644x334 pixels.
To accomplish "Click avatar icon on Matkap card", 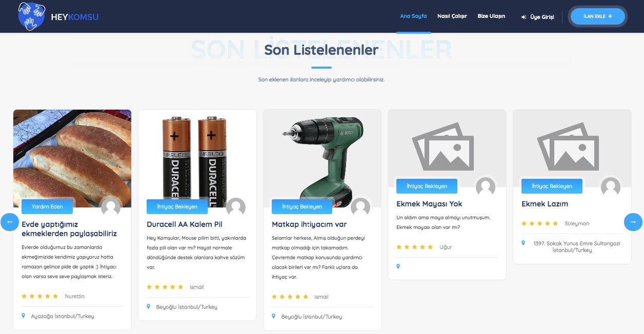I will coord(360,207).
